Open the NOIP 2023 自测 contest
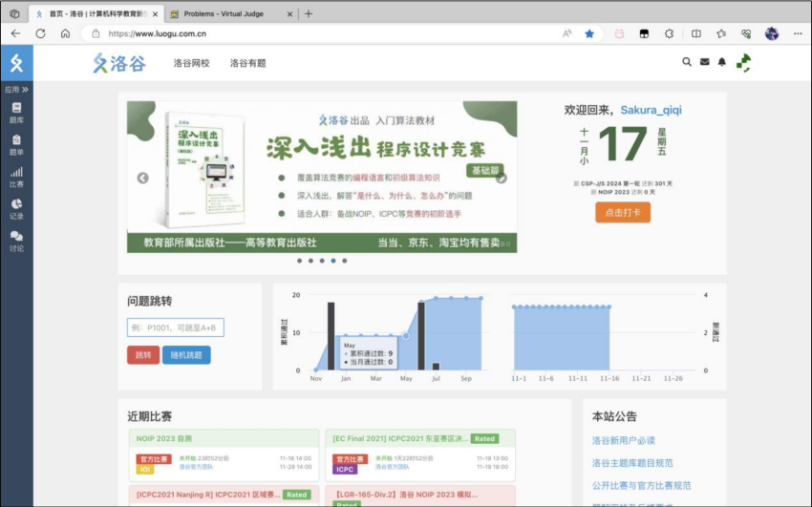812x507 pixels. 163,438
